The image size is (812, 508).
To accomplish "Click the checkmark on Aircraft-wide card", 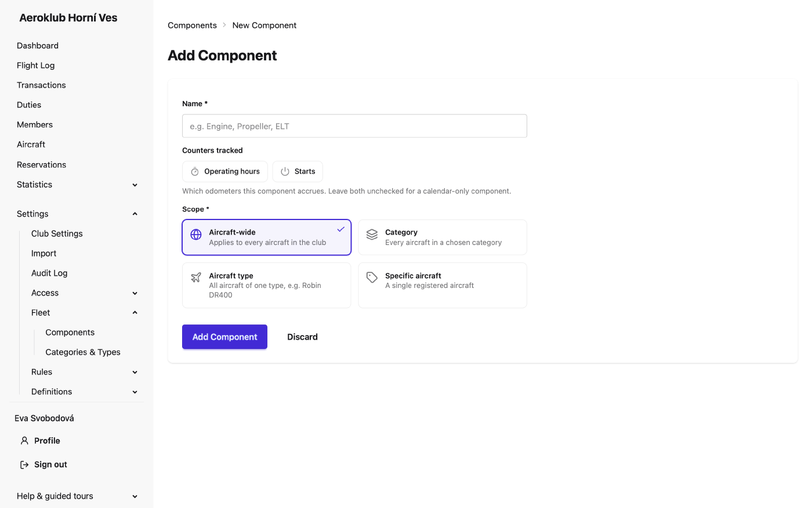I will [x=341, y=229].
